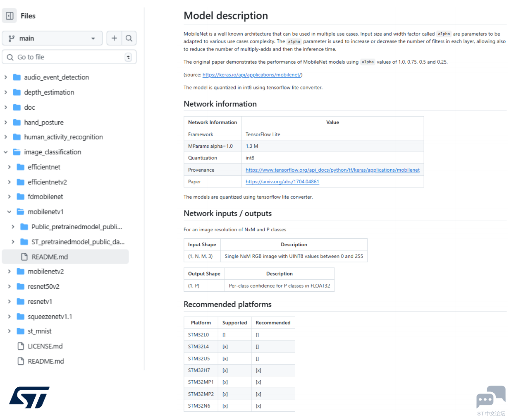Select the human_activity_recognition folder icon
Image resolution: width=509 pixels, height=420 pixels.
pos(17,137)
